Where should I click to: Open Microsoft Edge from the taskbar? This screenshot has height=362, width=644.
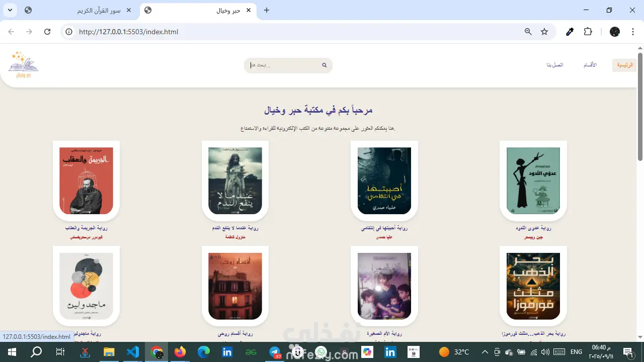(x=203, y=352)
